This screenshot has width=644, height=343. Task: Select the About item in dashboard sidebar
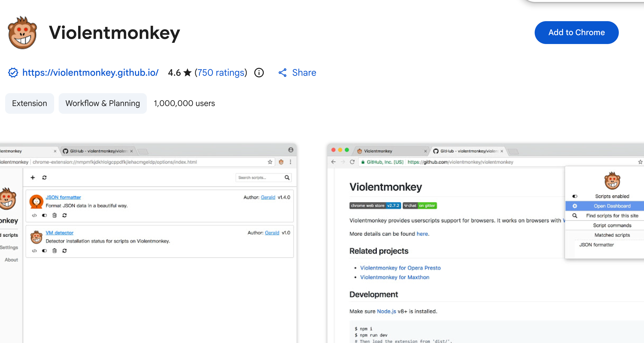click(x=11, y=260)
